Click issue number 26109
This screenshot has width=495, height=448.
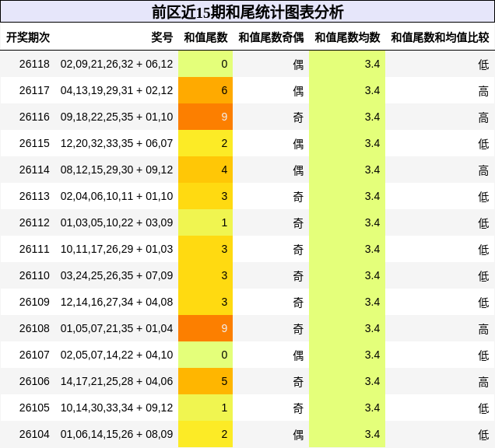pos(34,303)
